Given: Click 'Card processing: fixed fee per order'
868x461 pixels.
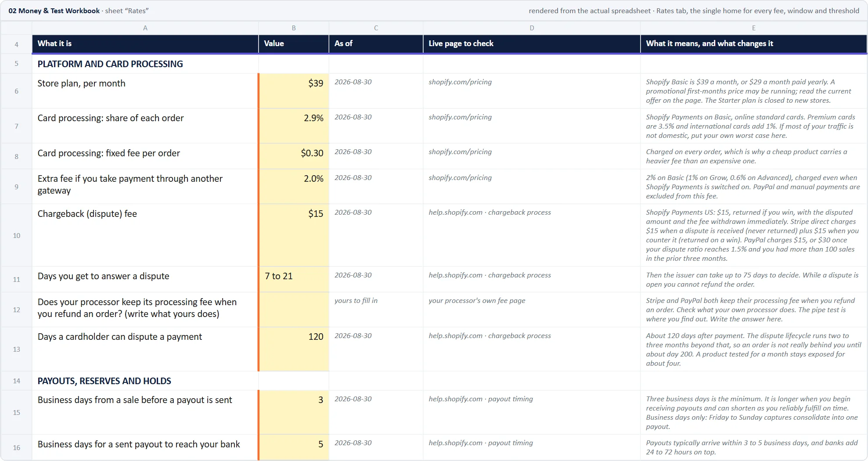Looking at the screenshot, I should (x=109, y=153).
